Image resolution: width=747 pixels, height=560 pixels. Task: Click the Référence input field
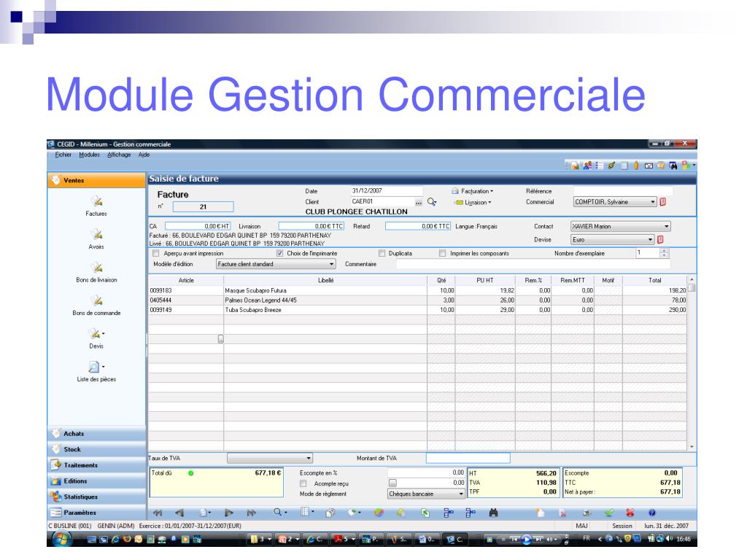point(623,191)
